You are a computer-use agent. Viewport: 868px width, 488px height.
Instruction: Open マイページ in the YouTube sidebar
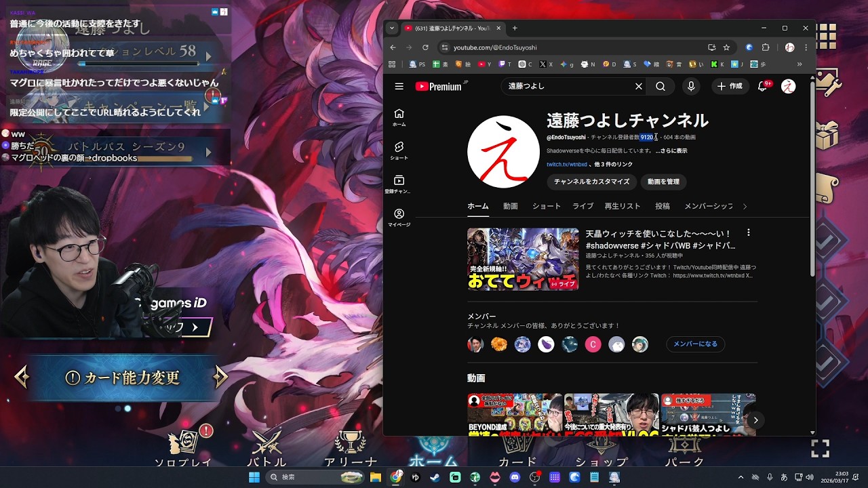click(x=399, y=218)
